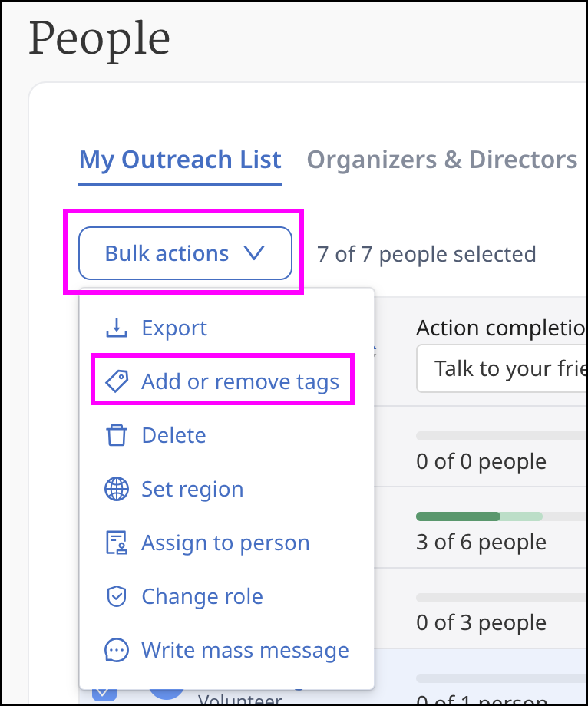
Task: Open the Bulk actions dropdown
Action: pyautogui.click(x=185, y=253)
